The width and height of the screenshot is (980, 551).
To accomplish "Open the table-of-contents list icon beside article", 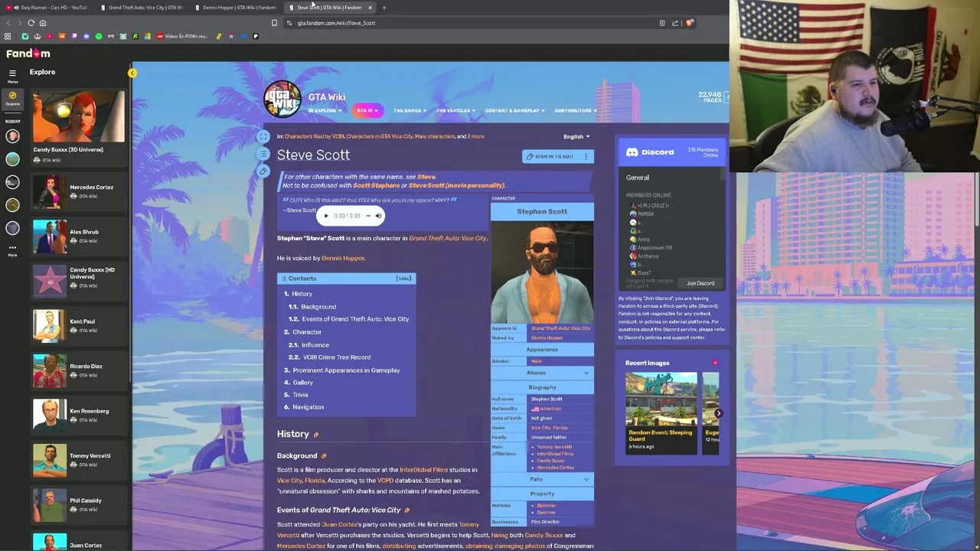I will coord(263,154).
